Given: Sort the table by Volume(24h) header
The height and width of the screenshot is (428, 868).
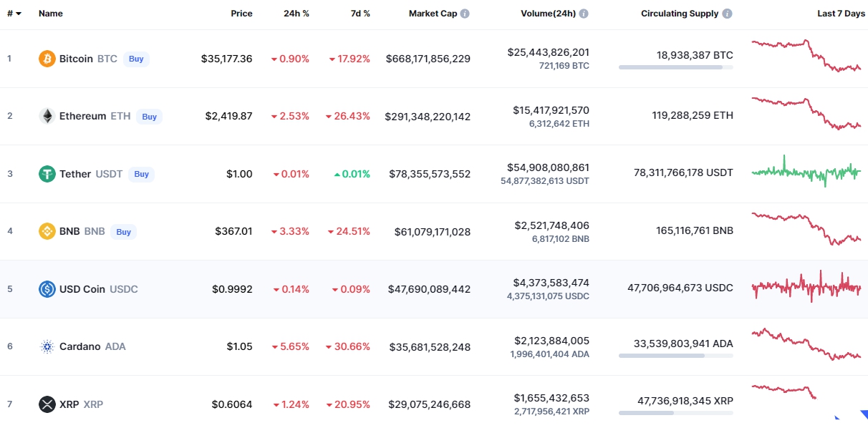Looking at the screenshot, I should [546, 14].
